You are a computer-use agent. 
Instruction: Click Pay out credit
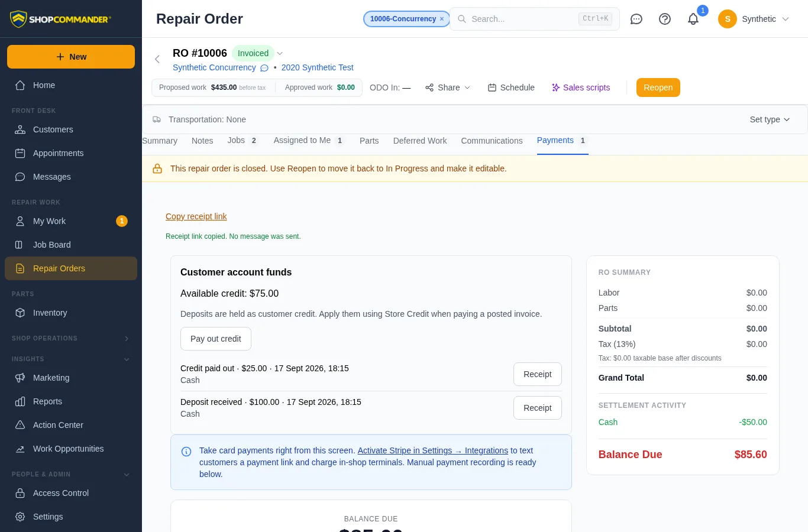click(216, 339)
